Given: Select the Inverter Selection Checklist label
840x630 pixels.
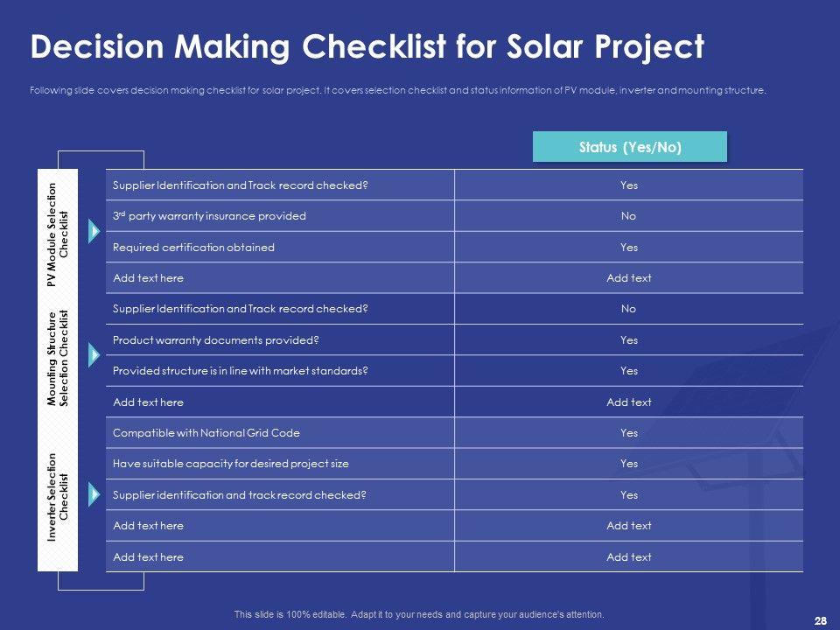Looking at the screenshot, I should (x=58, y=497).
